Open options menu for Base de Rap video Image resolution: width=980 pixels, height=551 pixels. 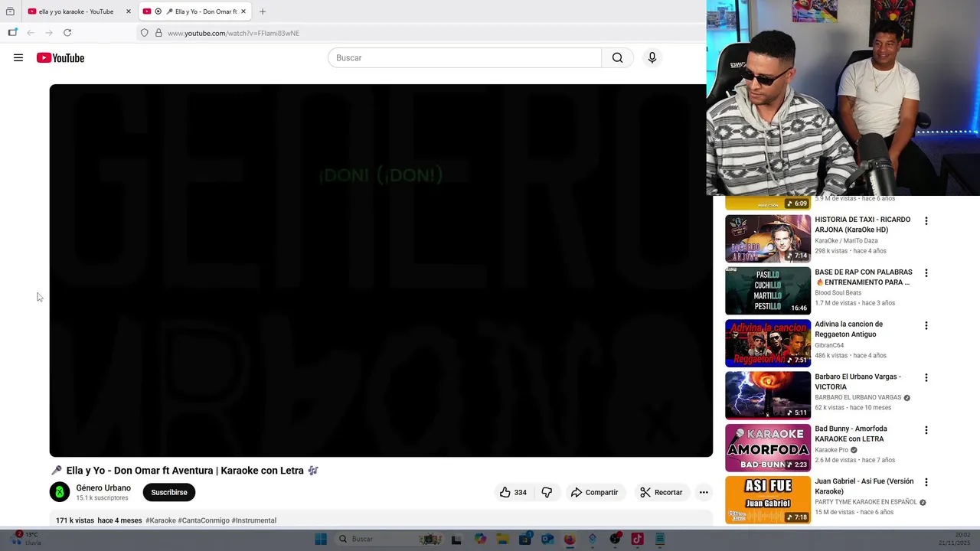coord(926,273)
